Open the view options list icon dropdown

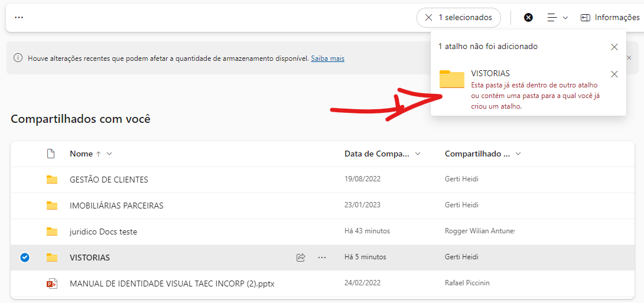(557, 18)
